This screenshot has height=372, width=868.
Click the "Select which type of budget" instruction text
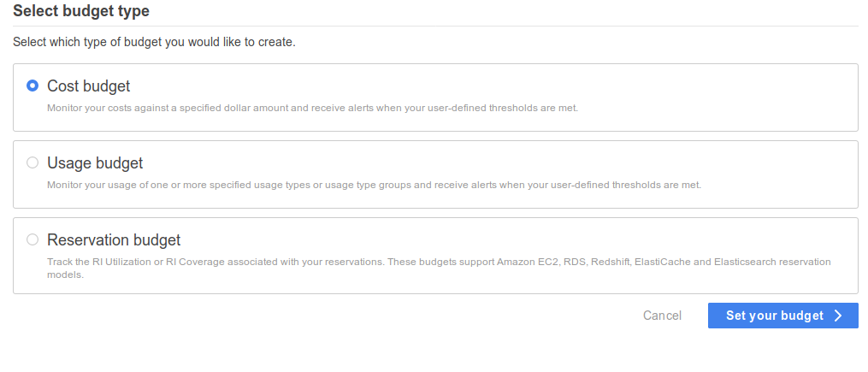pyautogui.click(x=154, y=42)
